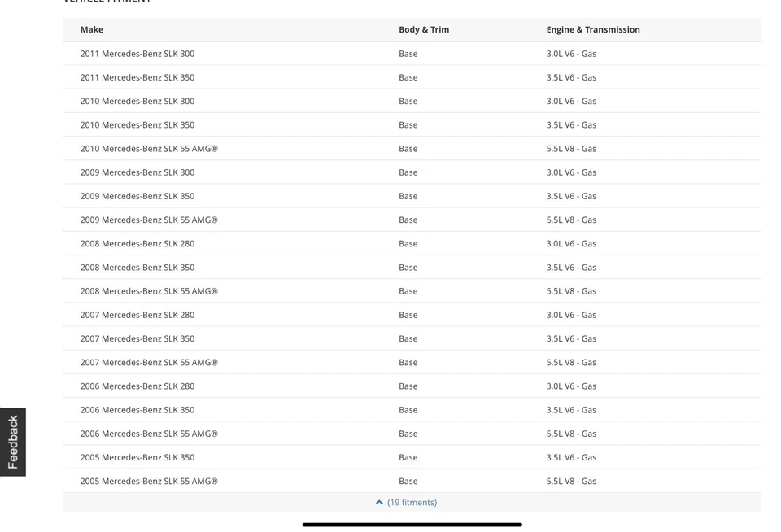The width and height of the screenshot is (781, 532).
Task: Click the Engine & Transmission column header
Action: (593, 30)
